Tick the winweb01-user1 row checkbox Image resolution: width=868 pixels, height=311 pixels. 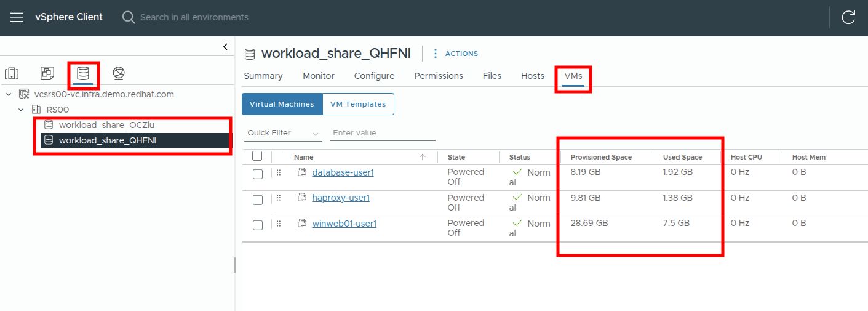coord(258,225)
